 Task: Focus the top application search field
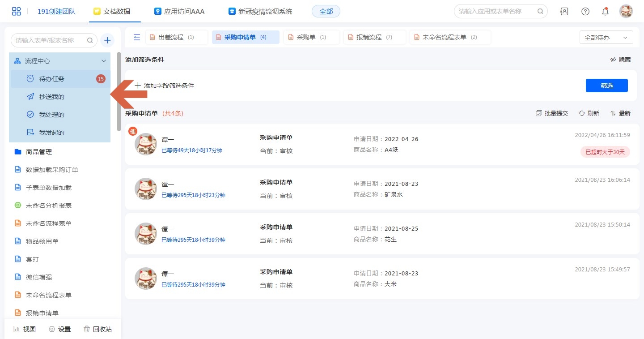click(496, 11)
